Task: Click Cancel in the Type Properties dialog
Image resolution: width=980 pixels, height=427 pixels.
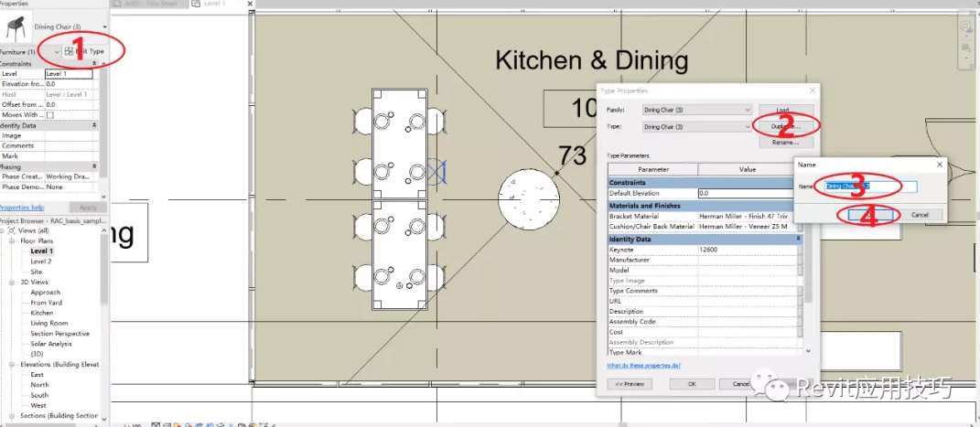Action: [x=741, y=384]
